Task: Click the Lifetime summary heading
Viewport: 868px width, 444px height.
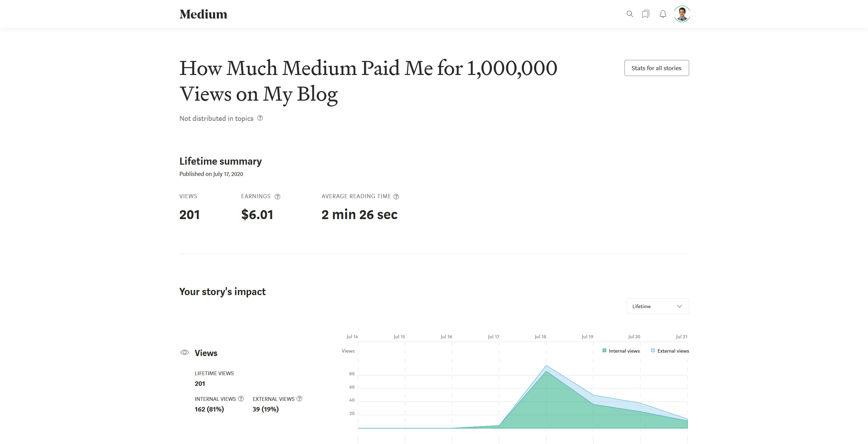Action: [x=221, y=161]
